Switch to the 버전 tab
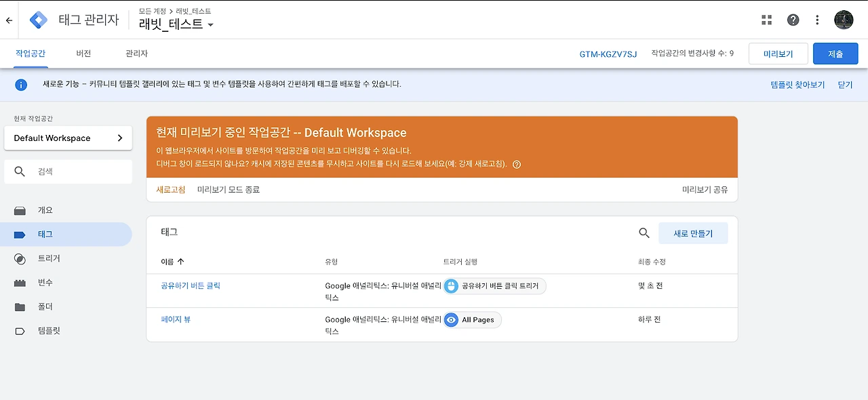This screenshot has width=868, height=400. (x=83, y=54)
